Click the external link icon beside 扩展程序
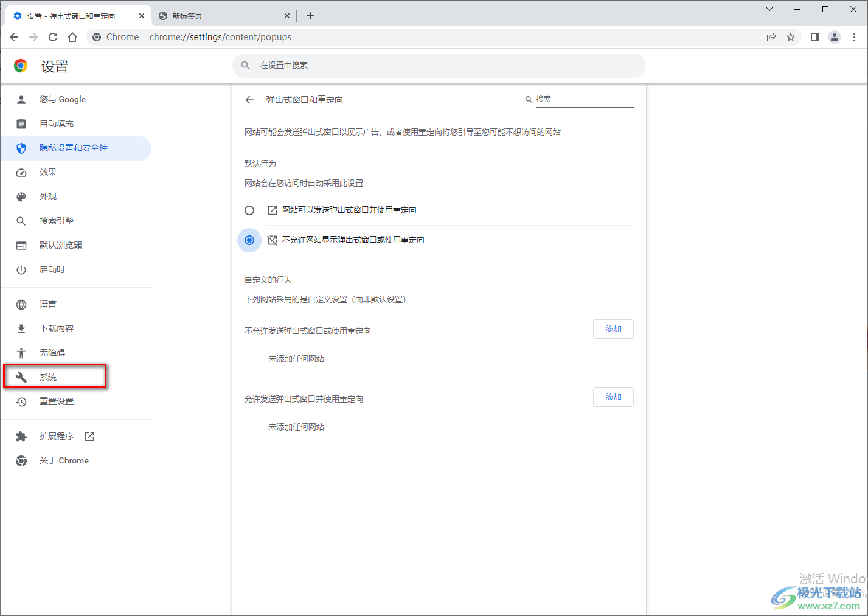 click(x=89, y=437)
